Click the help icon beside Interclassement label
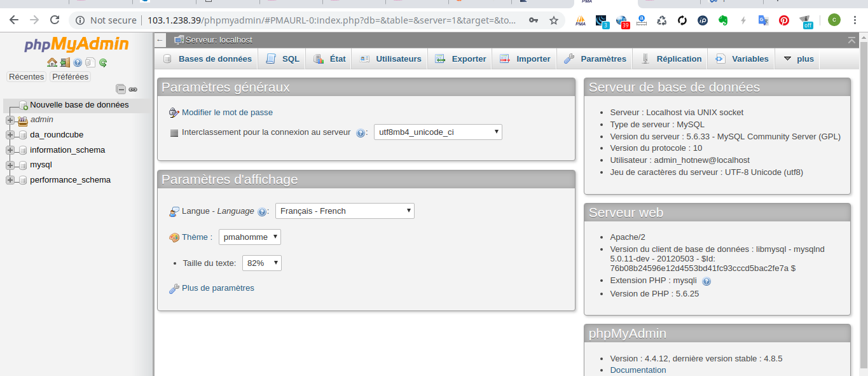The width and height of the screenshot is (868, 376). pos(361,133)
